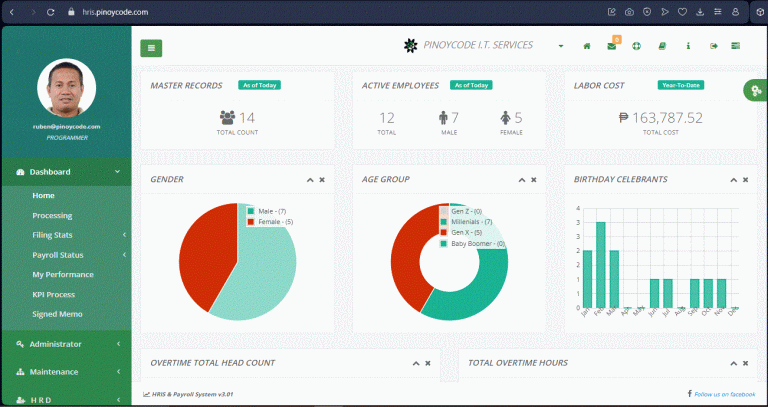Collapse the Gender chart panel
The height and width of the screenshot is (407, 768).
coord(310,180)
